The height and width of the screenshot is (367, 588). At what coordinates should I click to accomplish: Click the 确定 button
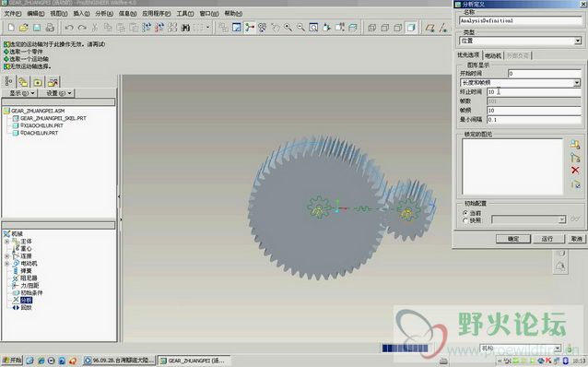pyautogui.click(x=513, y=239)
